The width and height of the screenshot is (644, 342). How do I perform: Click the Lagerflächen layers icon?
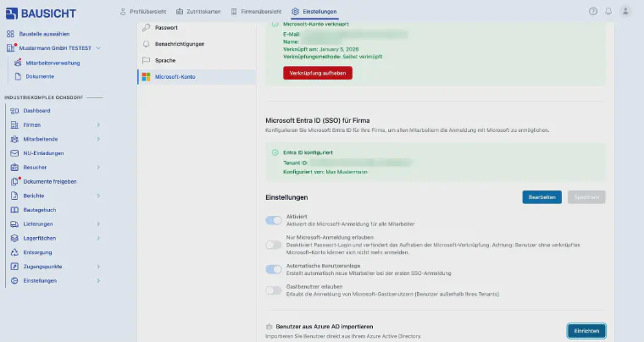coord(14,238)
